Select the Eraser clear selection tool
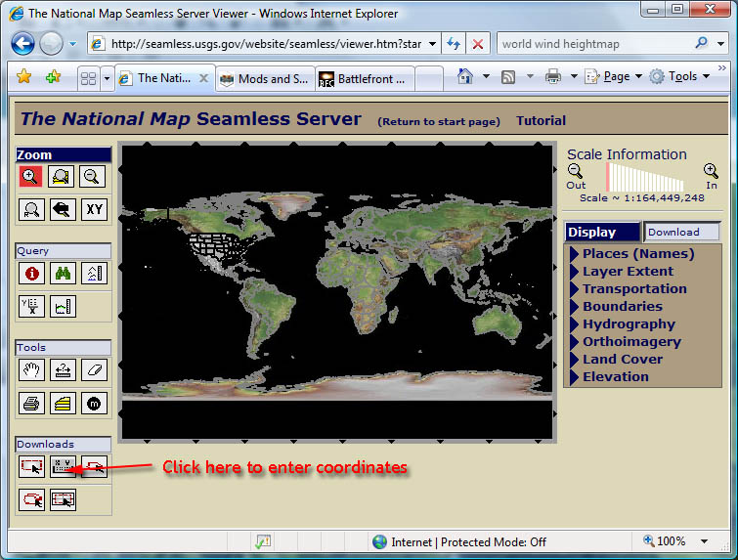Viewport: 738px width, 560px height. pyautogui.click(x=94, y=369)
